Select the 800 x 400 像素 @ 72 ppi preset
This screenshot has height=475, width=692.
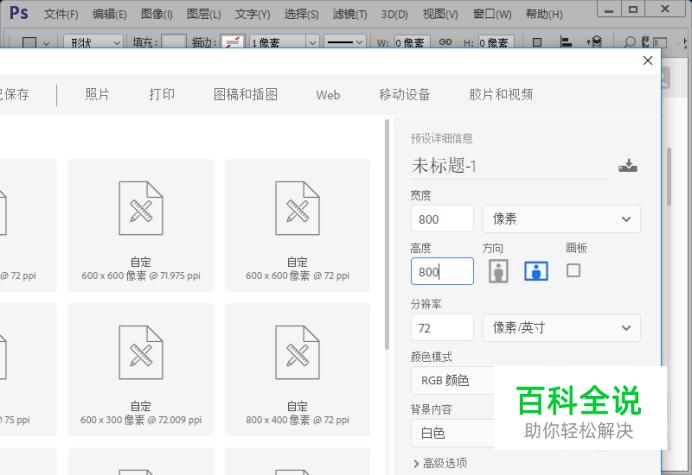[297, 369]
